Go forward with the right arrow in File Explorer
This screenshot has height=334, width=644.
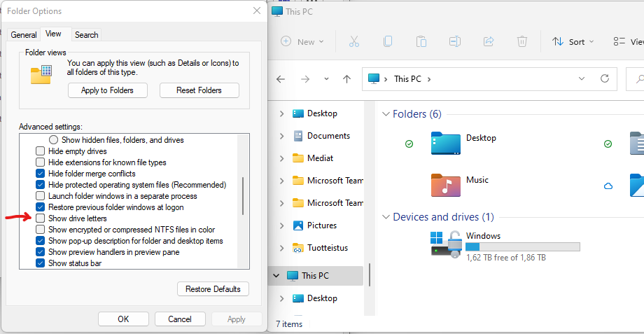(x=305, y=79)
